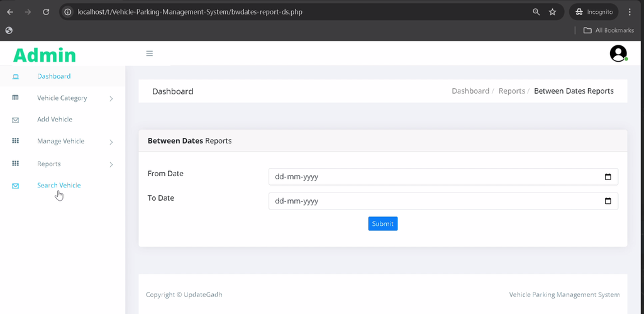Open the From Date calendar picker icon
The height and width of the screenshot is (314, 644).
(x=608, y=177)
